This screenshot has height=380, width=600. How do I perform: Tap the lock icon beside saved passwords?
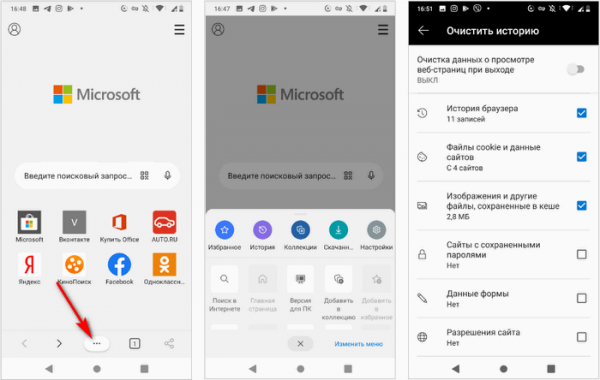pyautogui.click(x=422, y=254)
